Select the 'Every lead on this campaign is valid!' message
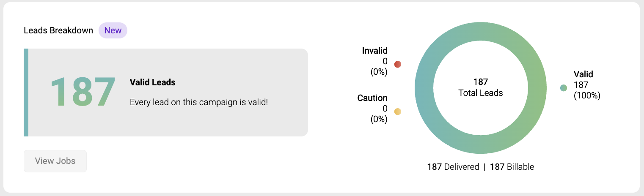 (199, 102)
